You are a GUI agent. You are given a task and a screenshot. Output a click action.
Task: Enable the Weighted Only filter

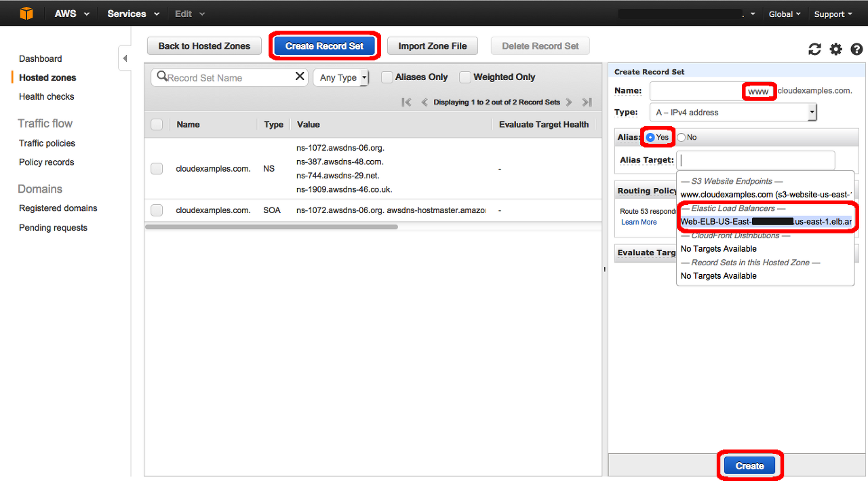(465, 77)
